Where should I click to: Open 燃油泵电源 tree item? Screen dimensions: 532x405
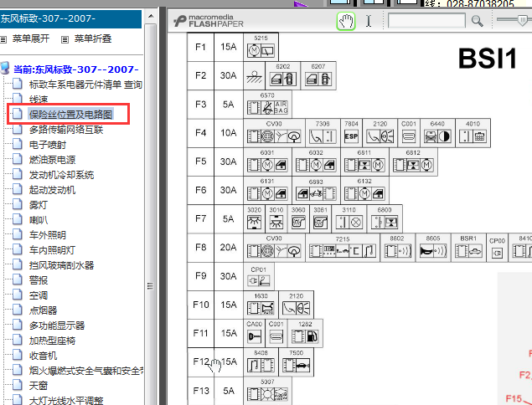(52, 160)
